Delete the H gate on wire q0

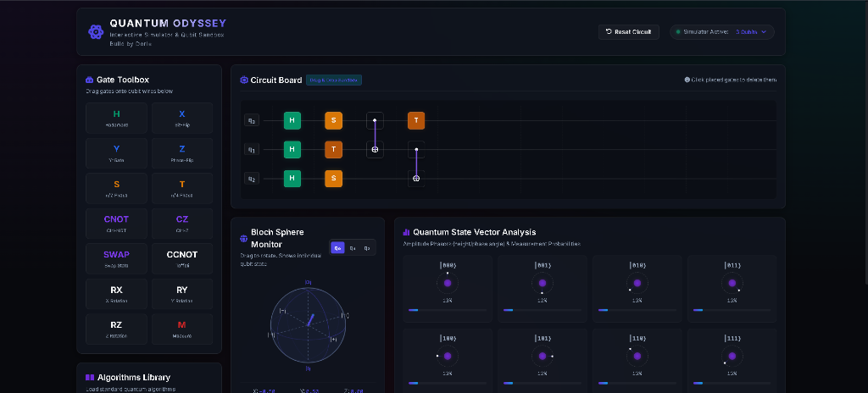coord(292,120)
